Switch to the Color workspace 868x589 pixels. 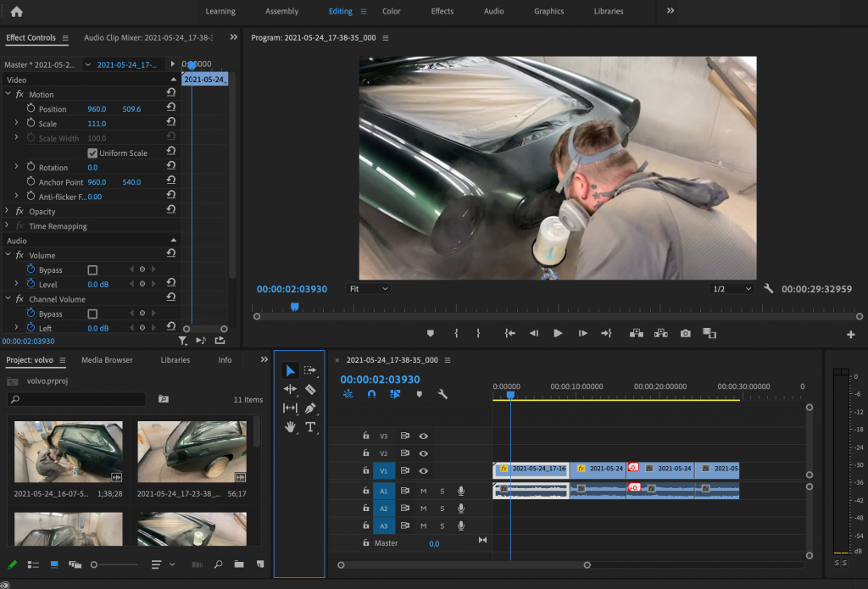[392, 11]
